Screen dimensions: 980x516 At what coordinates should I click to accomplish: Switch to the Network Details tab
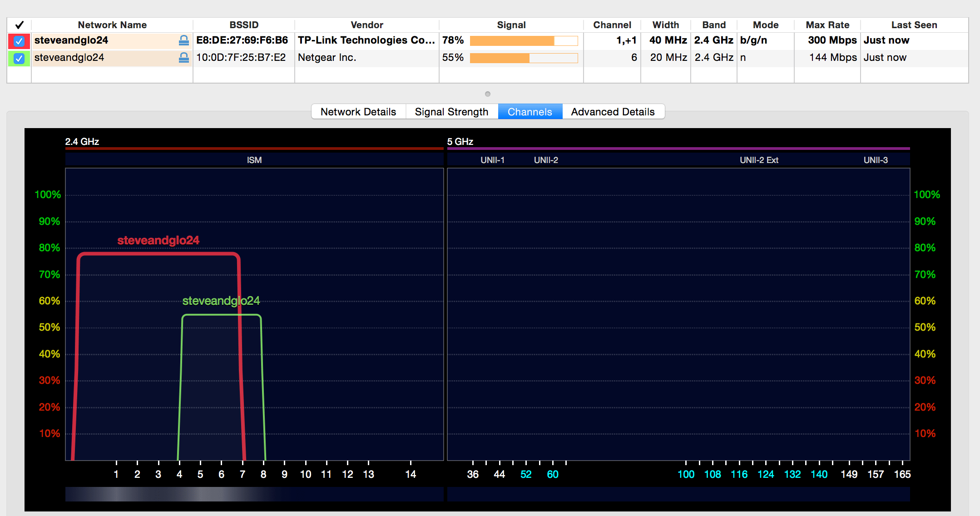358,112
